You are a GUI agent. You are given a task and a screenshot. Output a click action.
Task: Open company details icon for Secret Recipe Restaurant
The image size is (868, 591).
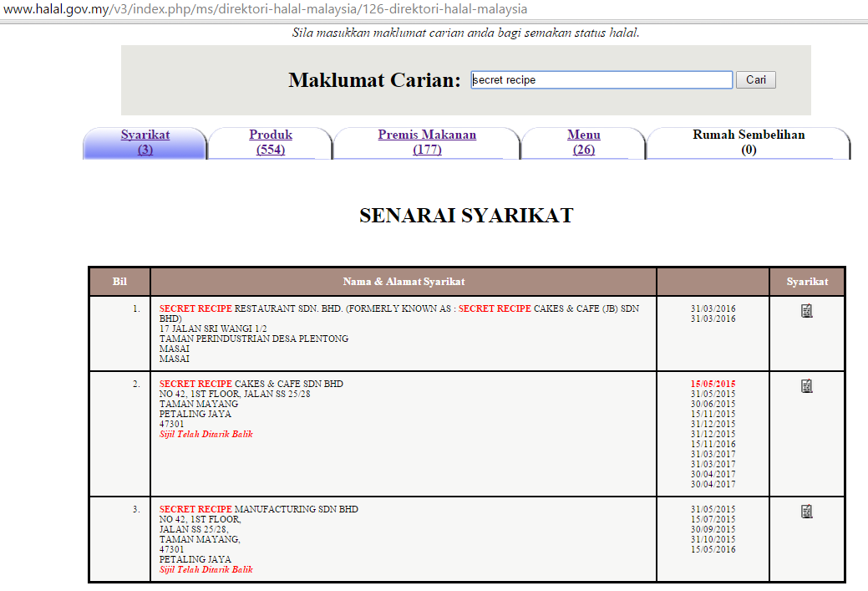pyautogui.click(x=806, y=311)
